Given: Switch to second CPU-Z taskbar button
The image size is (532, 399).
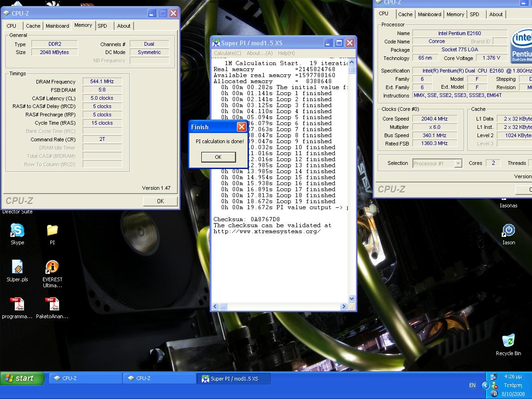Looking at the screenshot, I should tap(159, 378).
